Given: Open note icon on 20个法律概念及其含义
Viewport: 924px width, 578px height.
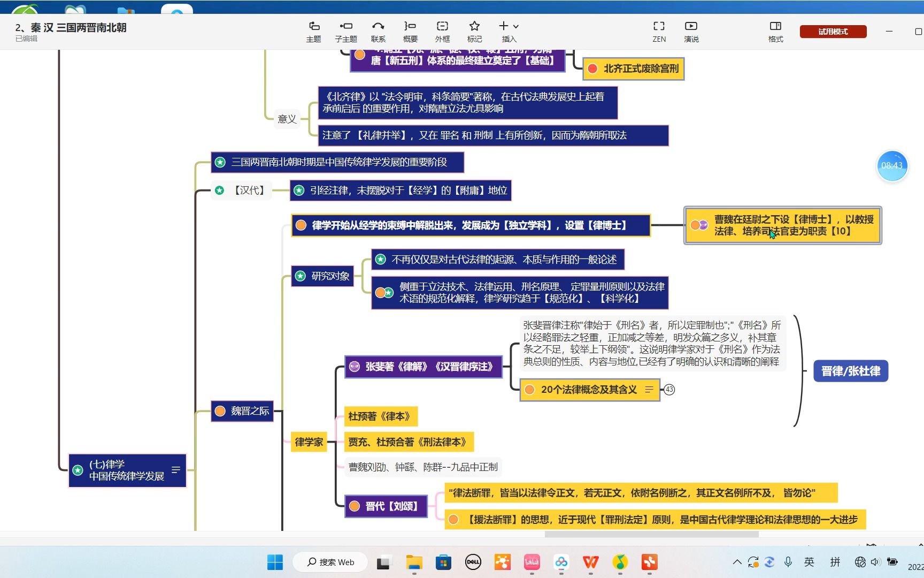Looking at the screenshot, I should pyautogui.click(x=649, y=390).
